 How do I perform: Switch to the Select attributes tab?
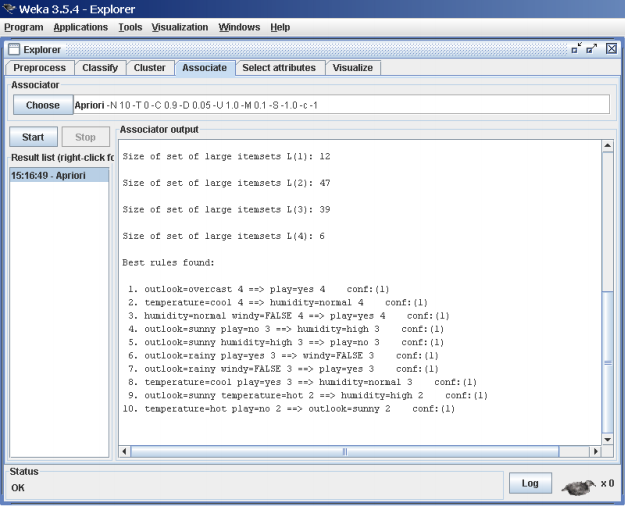click(279, 68)
